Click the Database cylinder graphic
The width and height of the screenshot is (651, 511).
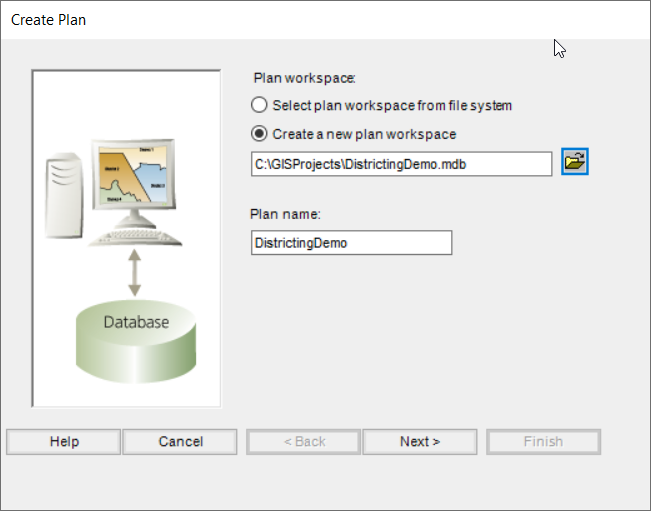136,337
